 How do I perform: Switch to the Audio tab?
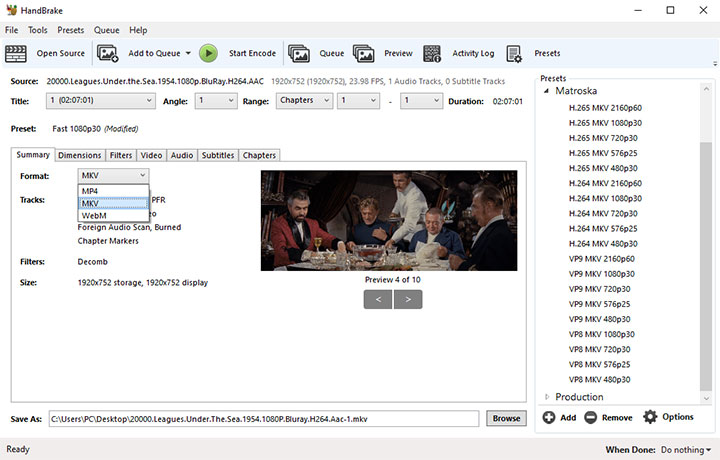pyautogui.click(x=182, y=155)
